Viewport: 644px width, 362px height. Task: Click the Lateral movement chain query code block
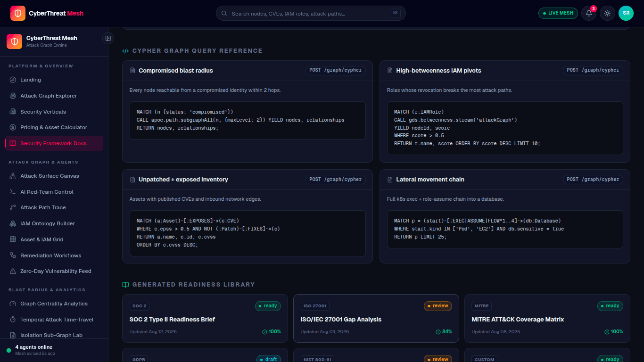tap(505, 229)
